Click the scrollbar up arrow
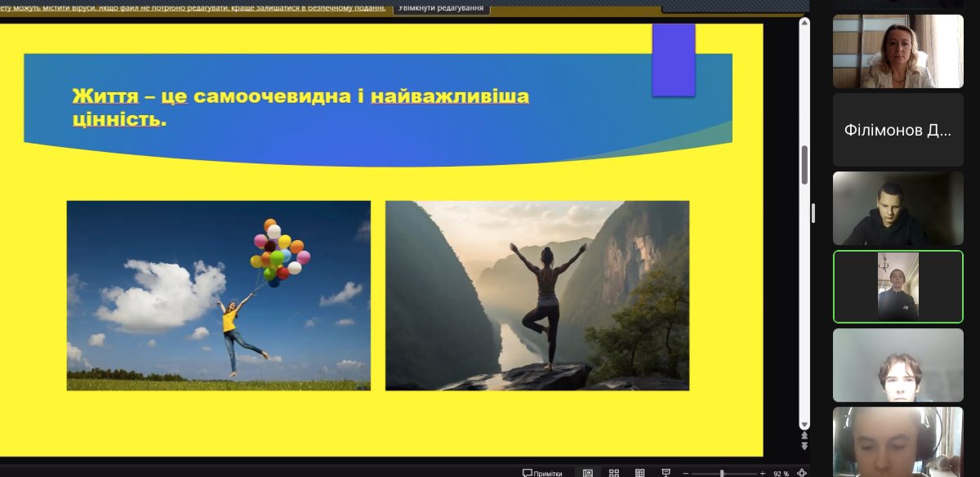 click(x=804, y=23)
